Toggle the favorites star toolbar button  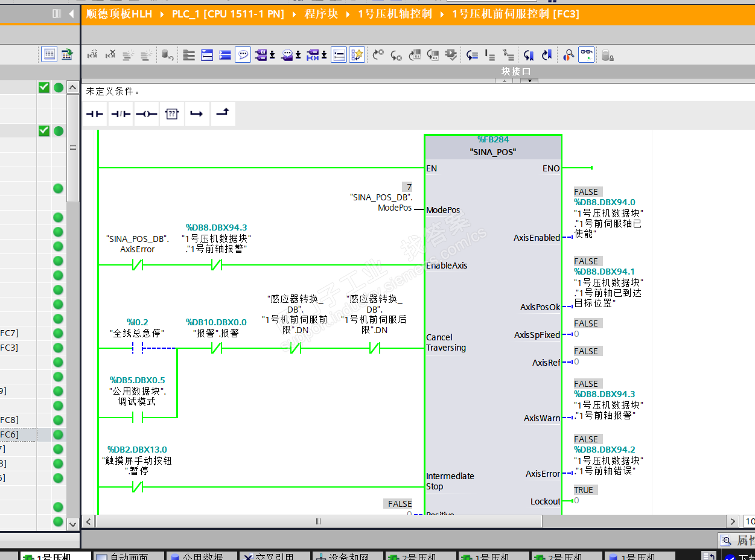357,55
